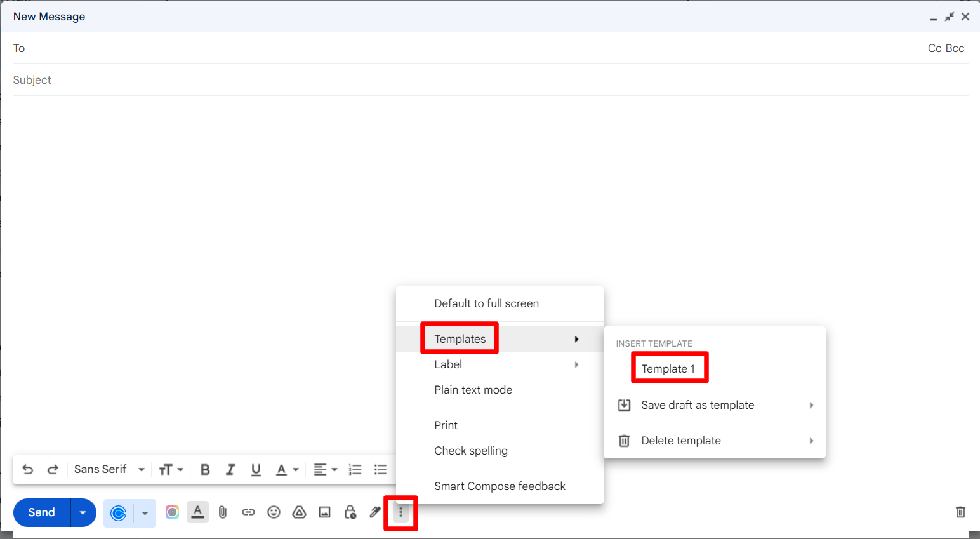The image size is (980, 539).
Task: Attach files with the paperclip icon
Action: (x=223, y=512)
